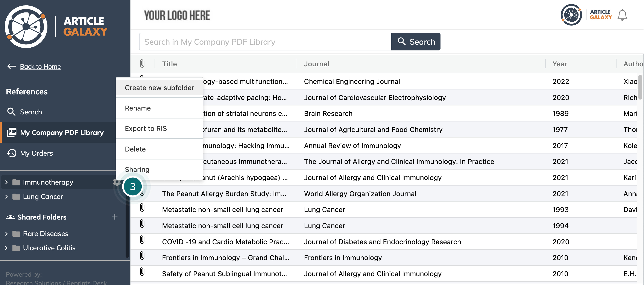Image resolution: width=644 pixels, height=285 pixels.
Task: Sort by the Title column header
Action: click(x=169, y=64)
